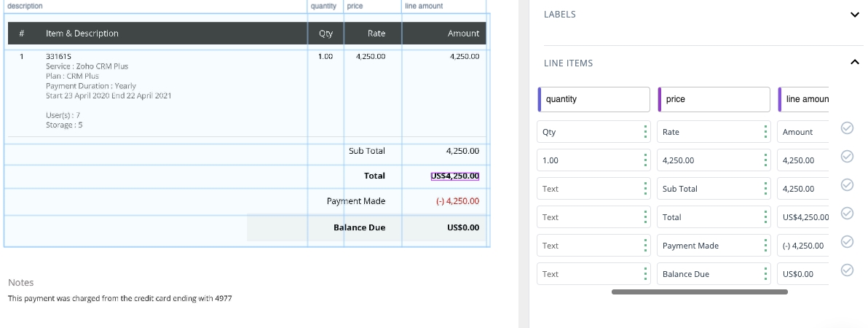Collapse the LINE ITEMS section chevron
This screenshot has width=868, height=328.
(855, 63)
